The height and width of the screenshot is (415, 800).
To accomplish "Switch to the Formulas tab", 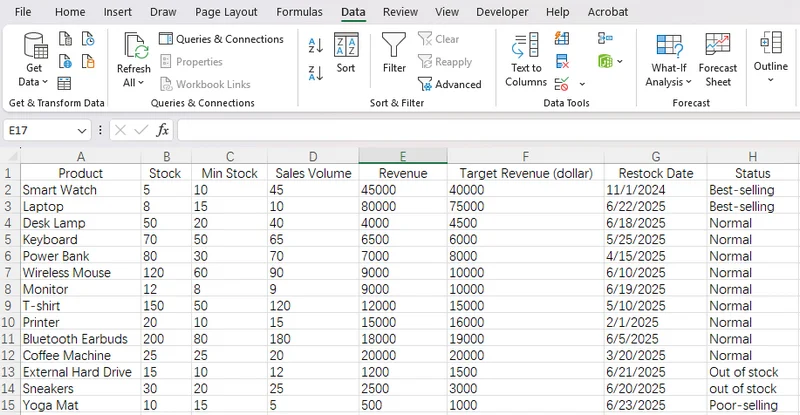I will click(299, 12).
